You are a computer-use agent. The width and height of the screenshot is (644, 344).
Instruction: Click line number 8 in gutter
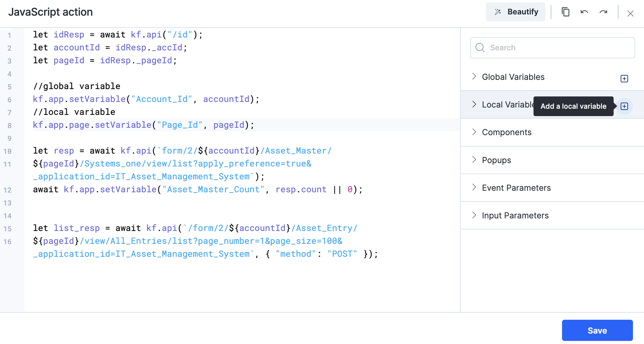[10, 125]
